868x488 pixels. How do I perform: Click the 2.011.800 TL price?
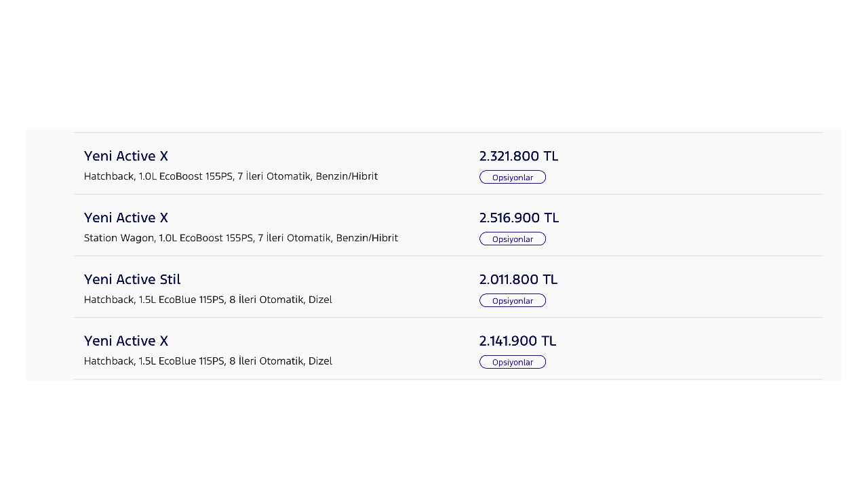pyautogui.click(x=518, y=279)
